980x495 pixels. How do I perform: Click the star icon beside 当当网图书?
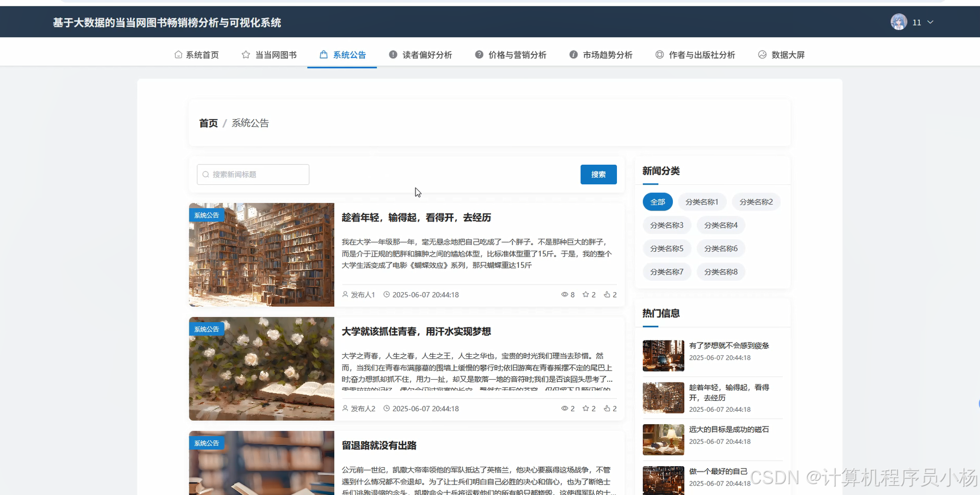246,54
